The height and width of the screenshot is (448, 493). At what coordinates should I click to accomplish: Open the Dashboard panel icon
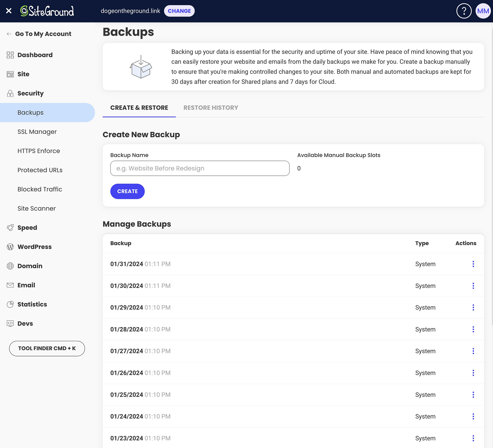pyautogui.click(x=10, y=54)
